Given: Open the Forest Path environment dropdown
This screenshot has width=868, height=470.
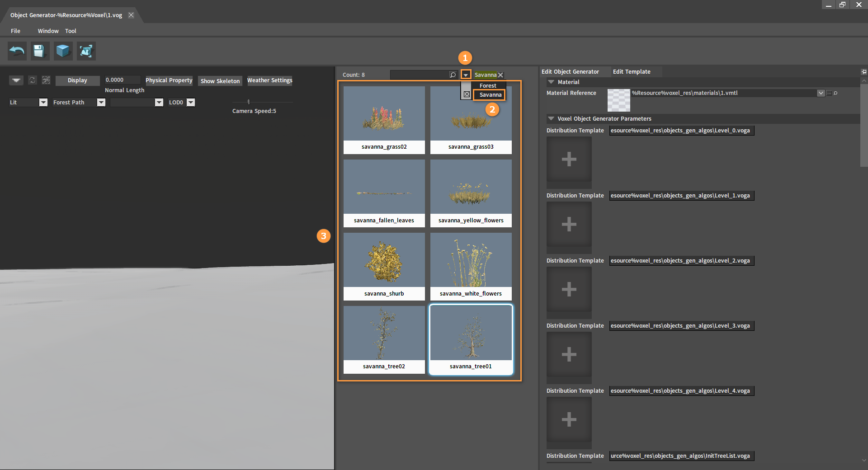Looking at the screenshot, I should pyautogui.click(x=101, y=103).
